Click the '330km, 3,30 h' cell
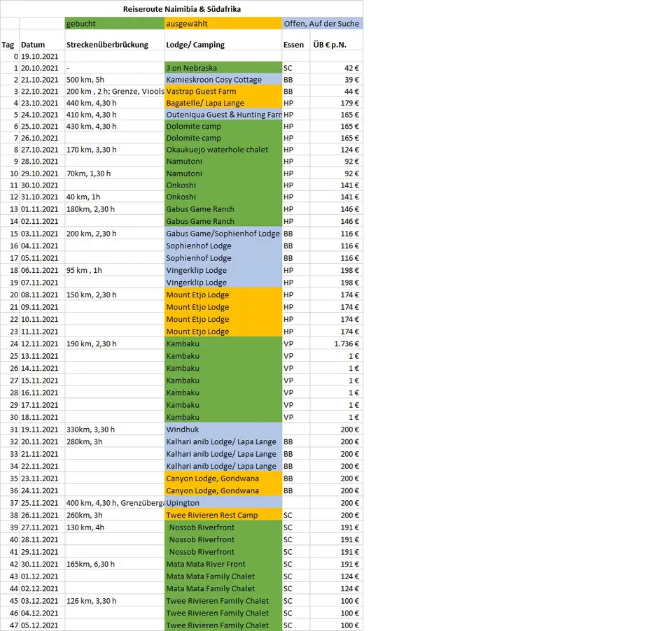This screenshot has height=631, width=672. [x=115, y=430]
